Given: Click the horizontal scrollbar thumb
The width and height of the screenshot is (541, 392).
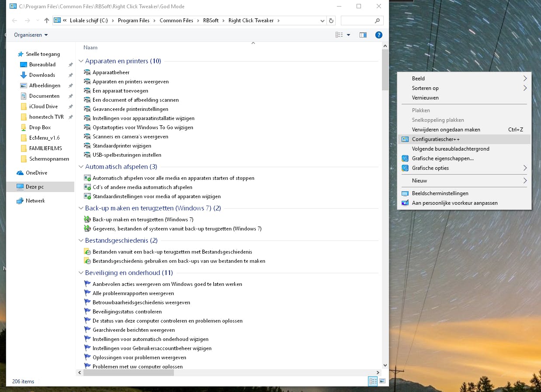Looking at the screenshot, I should (x=128, y=373).
